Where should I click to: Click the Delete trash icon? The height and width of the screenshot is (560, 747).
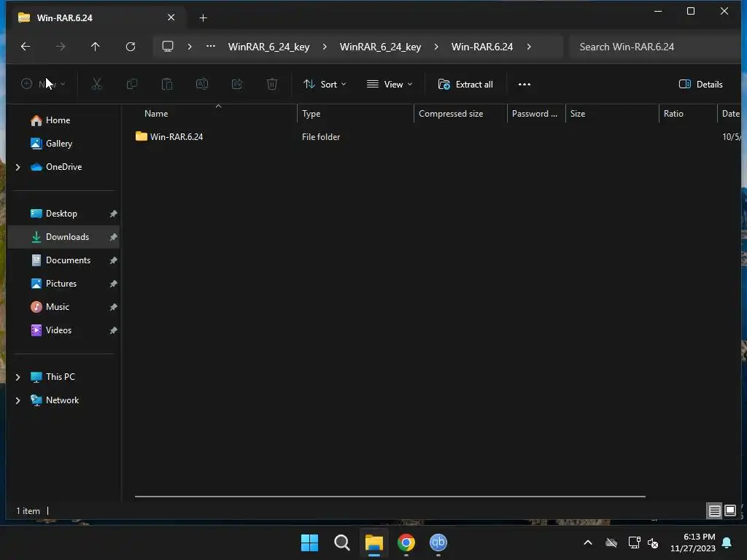tap(272, 85)
